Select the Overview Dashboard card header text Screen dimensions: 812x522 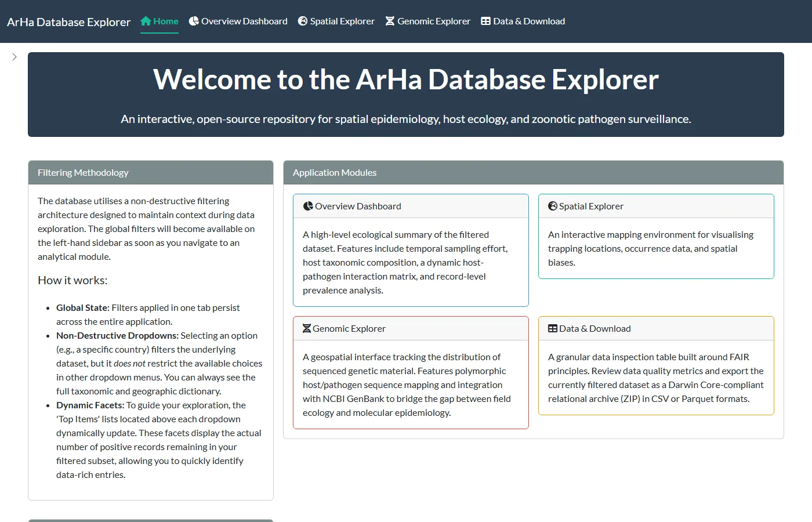point(358,206)
